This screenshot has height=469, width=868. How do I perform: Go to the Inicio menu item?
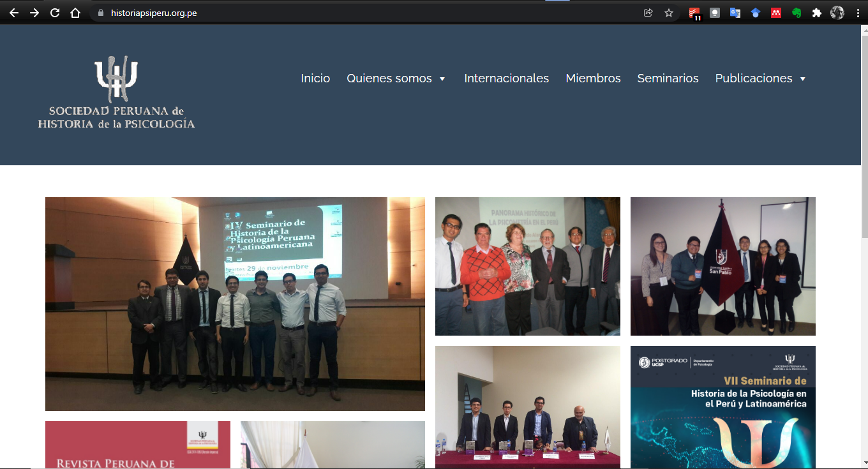pos(315,78)
